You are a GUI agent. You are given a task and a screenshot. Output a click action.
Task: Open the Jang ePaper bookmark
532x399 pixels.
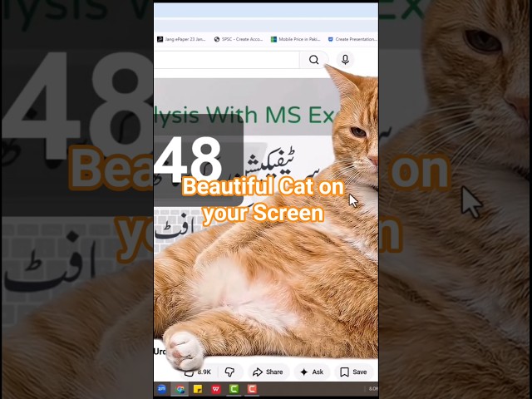(x=181, y=39)
